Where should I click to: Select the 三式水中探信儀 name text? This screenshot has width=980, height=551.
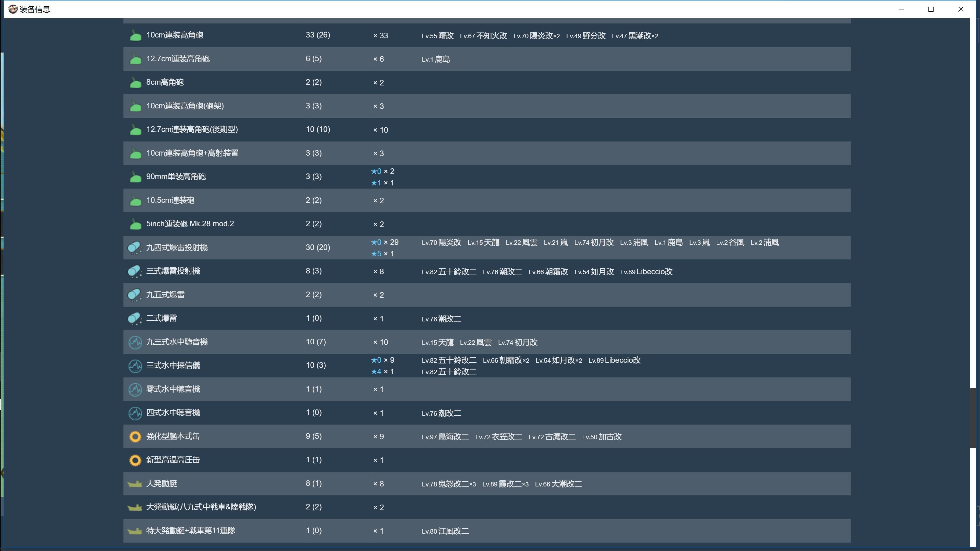coord(173,366)
